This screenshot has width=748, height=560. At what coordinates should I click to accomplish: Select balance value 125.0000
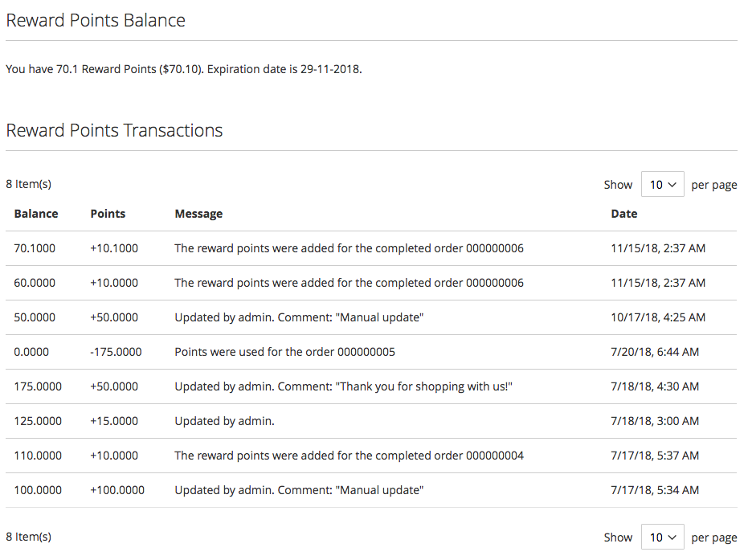click(38, 421)
